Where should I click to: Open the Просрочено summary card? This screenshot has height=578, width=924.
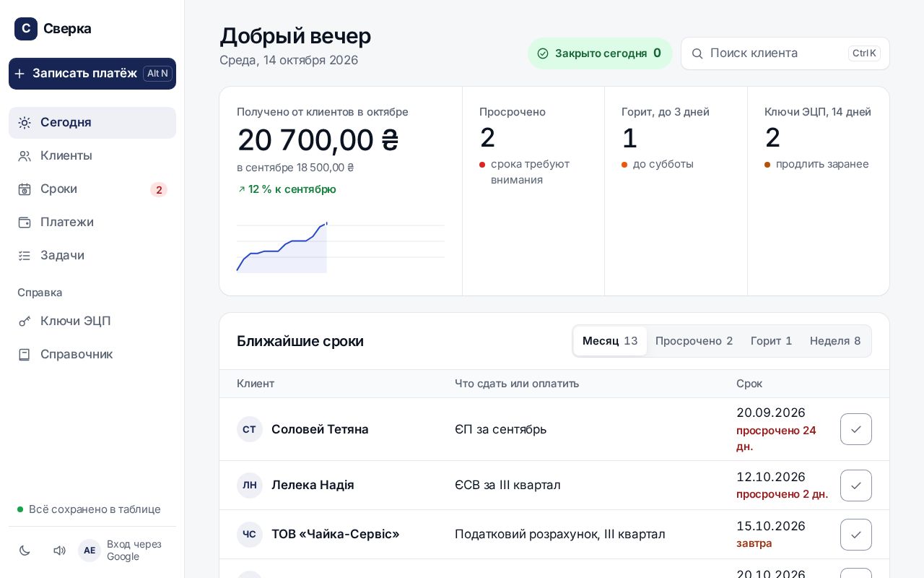(533, 191)
